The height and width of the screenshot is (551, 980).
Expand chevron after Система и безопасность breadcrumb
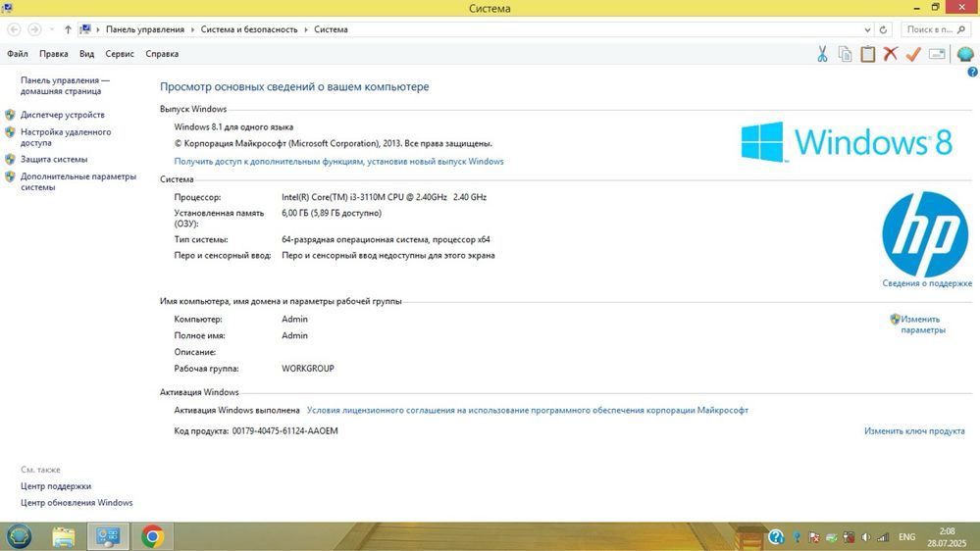tap(306, 29)
